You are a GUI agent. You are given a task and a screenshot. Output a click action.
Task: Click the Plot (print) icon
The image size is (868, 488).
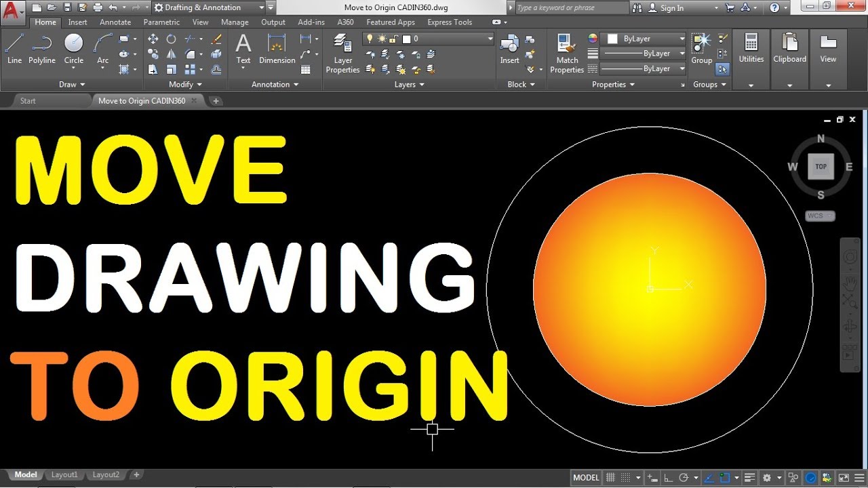click(x=97, y=7)
